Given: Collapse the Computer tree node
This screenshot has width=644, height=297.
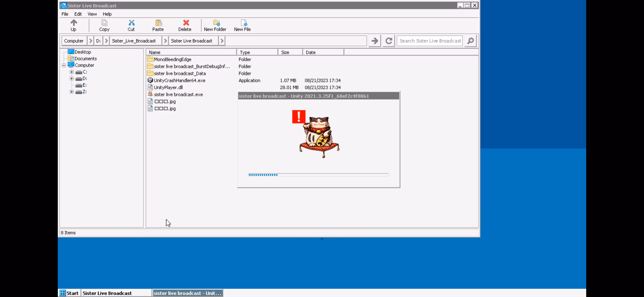Looking at the screenshot, I should click(64, 65).
